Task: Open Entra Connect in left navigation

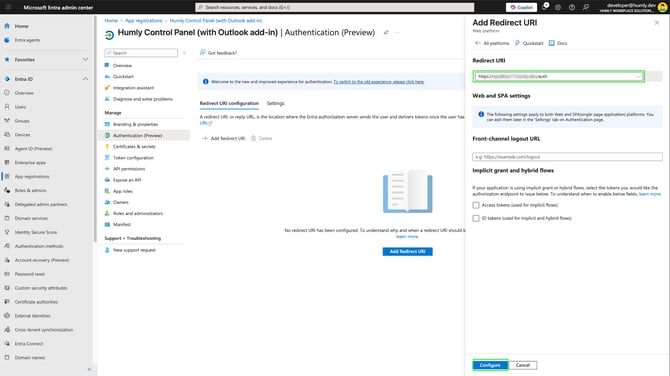Action: coord(29,344)
